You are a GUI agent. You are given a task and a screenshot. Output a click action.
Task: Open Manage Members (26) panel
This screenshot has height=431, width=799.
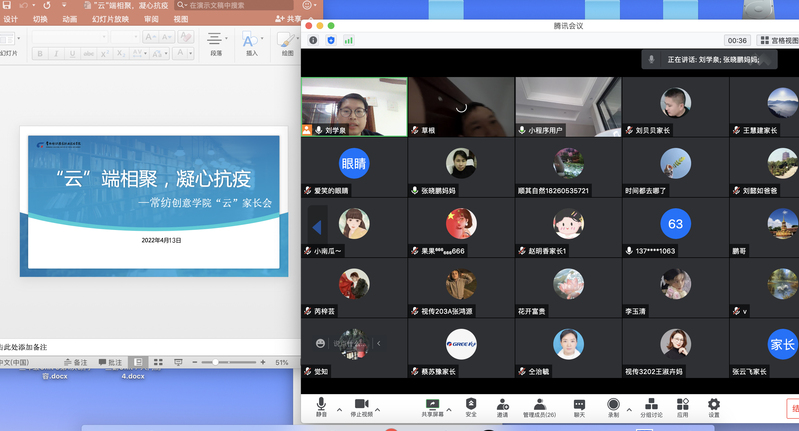coord(540,404)
